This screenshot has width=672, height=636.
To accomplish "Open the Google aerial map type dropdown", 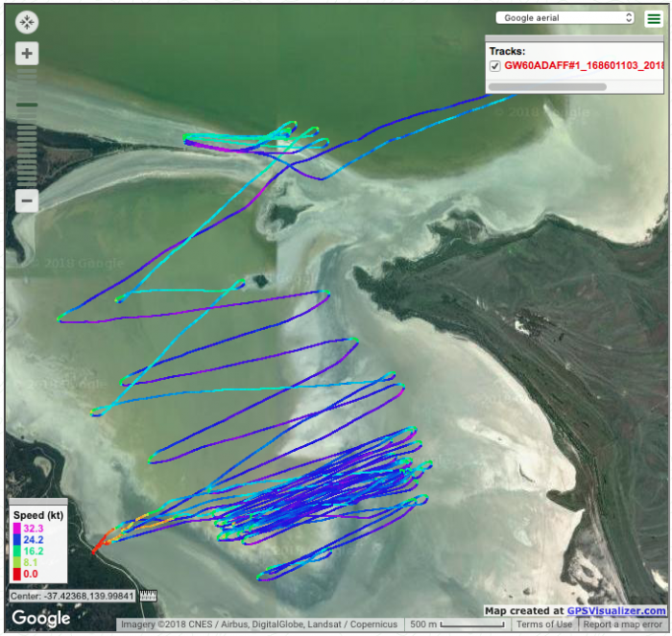I will coord(564,17).
